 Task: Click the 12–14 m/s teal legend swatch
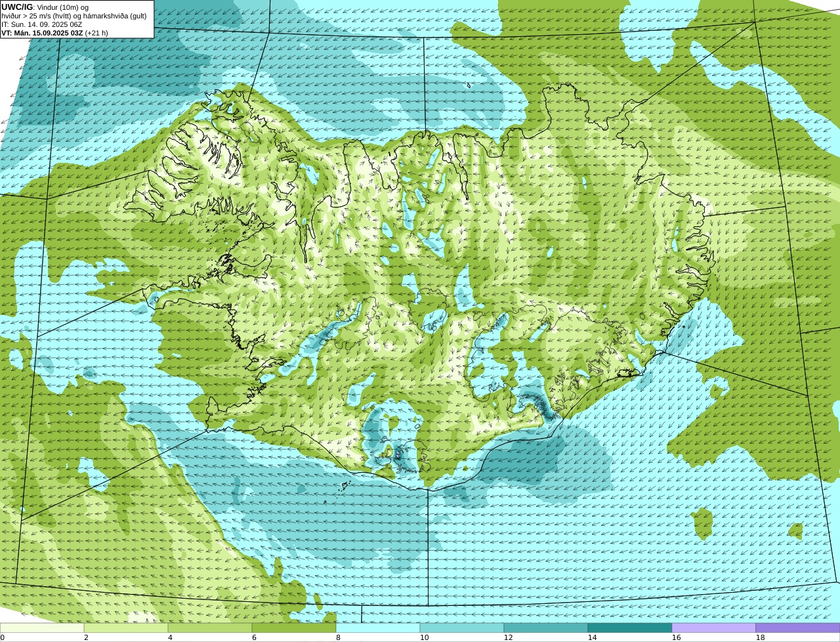point(546,628)
